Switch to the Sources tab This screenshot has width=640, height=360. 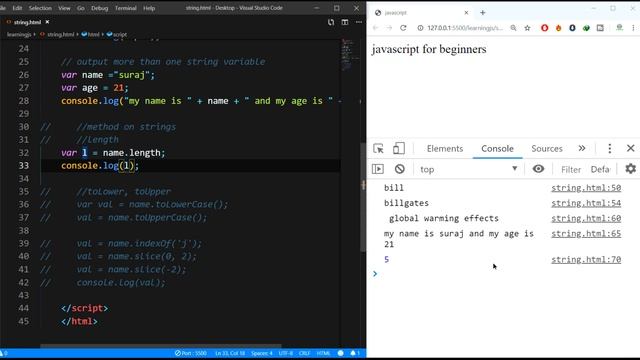(x=547, y=149)
